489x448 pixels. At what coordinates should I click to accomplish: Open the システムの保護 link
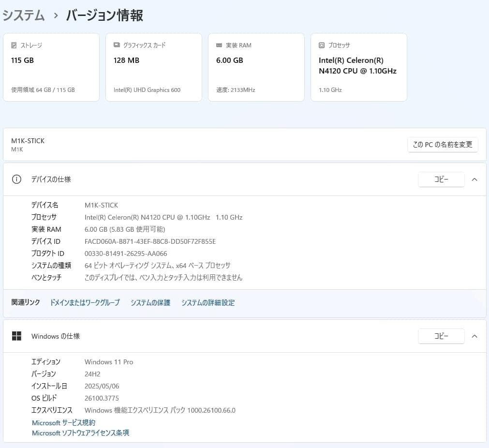[x=150, y=302]
